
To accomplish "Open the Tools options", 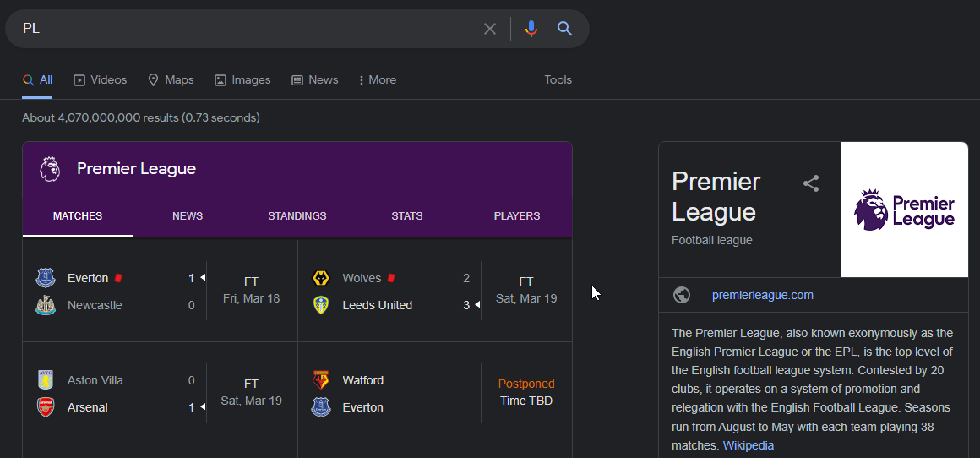I will click(x=558, y=79).
